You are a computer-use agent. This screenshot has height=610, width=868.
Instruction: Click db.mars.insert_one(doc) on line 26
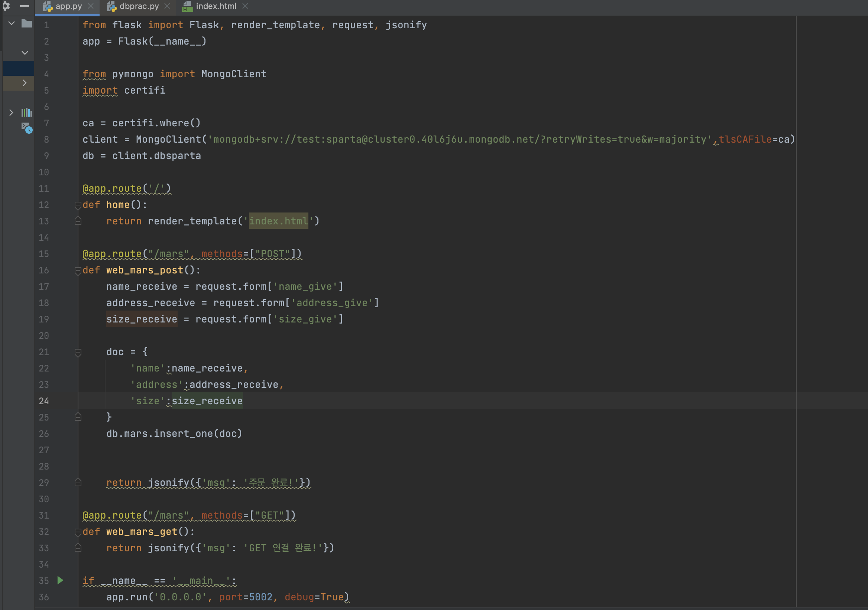(174, 434)
